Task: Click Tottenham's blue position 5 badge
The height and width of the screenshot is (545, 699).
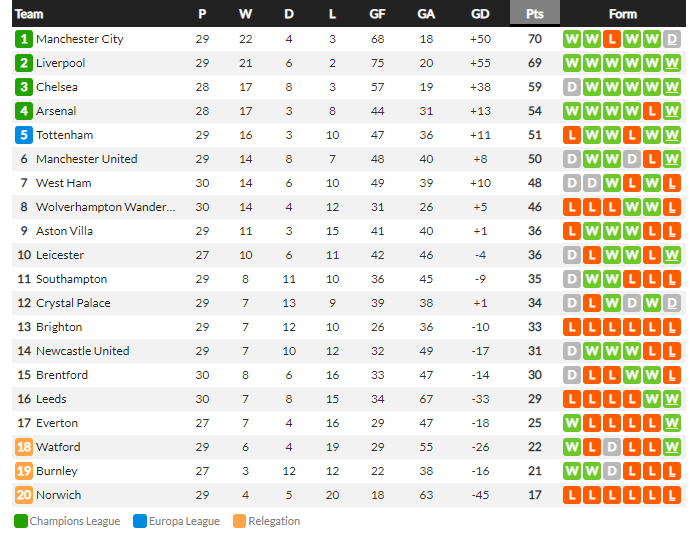Action: tap(24, 135)
